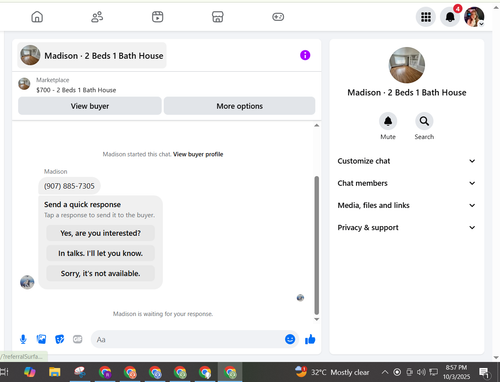500x382 pixels.
Task: Switch to the active Chrome window on taskbar
Action: (x=230, y=372)
